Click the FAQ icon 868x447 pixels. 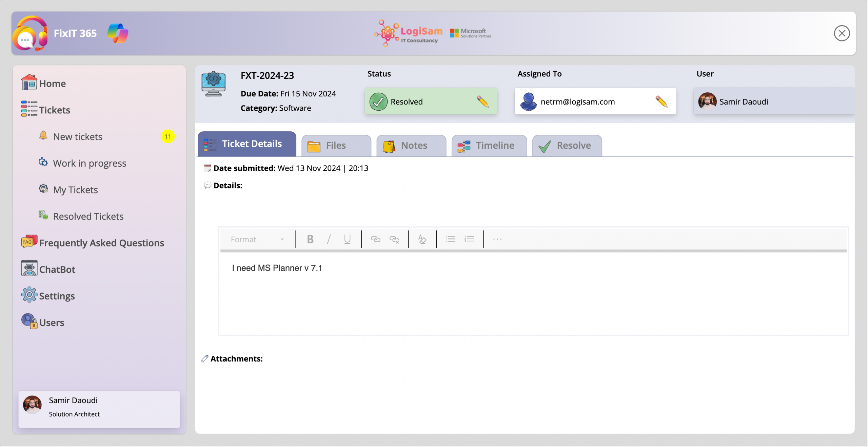[29, 241]
